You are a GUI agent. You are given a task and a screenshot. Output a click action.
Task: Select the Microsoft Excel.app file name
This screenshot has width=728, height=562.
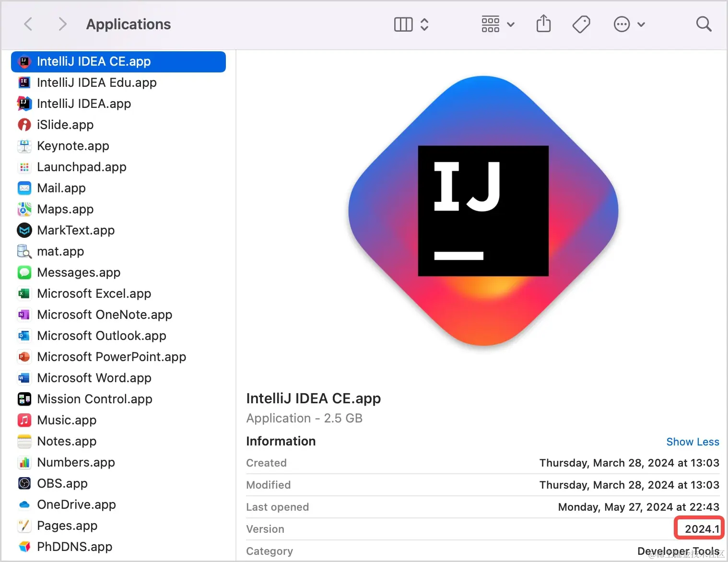(94, 293)
